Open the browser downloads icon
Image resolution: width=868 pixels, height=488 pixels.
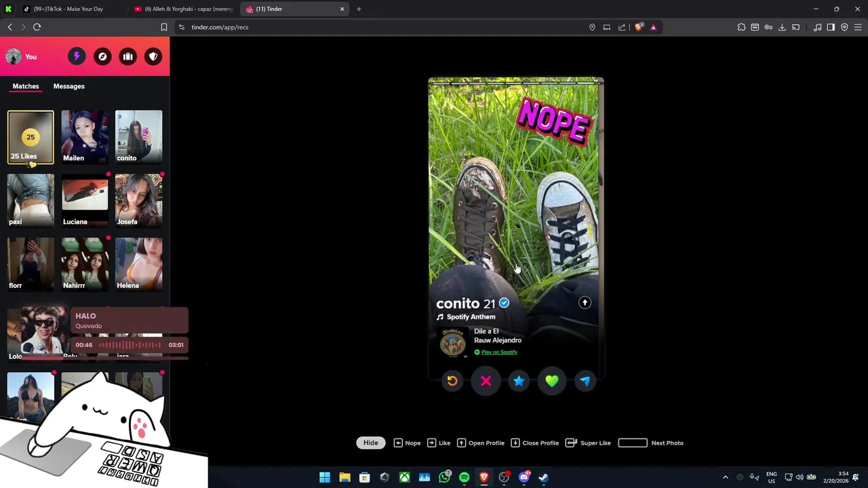coord(782,27)
